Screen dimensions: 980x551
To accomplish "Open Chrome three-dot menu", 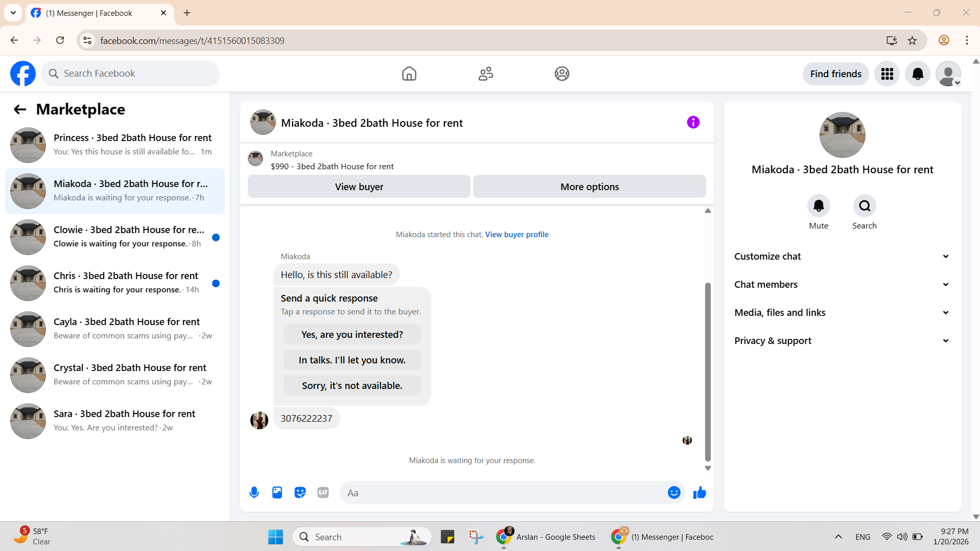I will (x=967, y=40).
